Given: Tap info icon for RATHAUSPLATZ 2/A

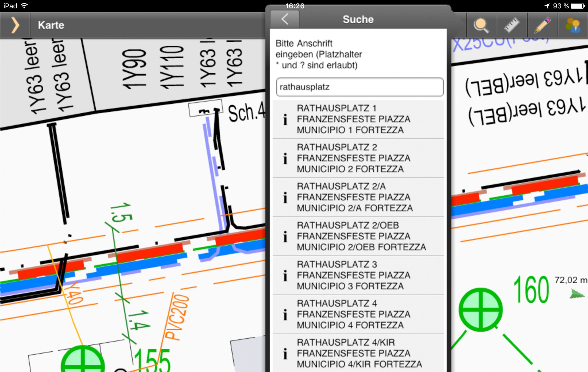Looking at the screenshot, I should click(x=285, y=197).
